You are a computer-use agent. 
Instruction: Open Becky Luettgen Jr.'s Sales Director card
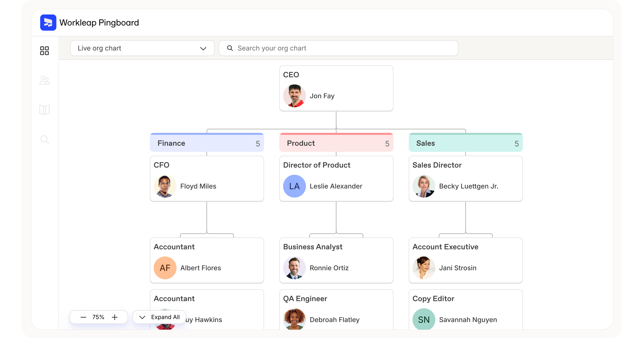(465, 179)
